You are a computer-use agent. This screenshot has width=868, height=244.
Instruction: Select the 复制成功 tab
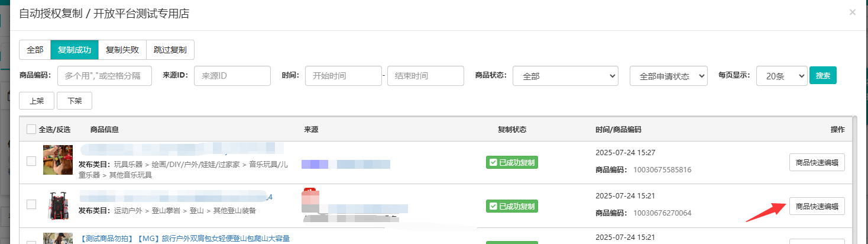(x=75, y=50)
